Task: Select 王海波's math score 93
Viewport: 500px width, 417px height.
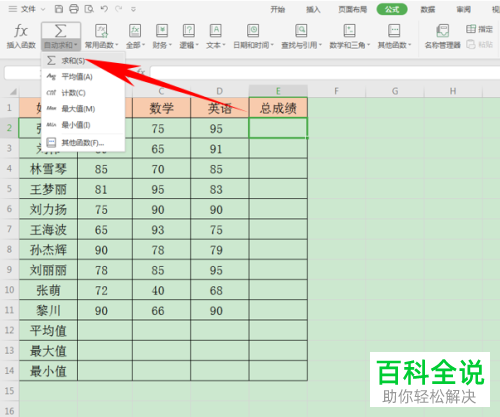Action: 161,230
